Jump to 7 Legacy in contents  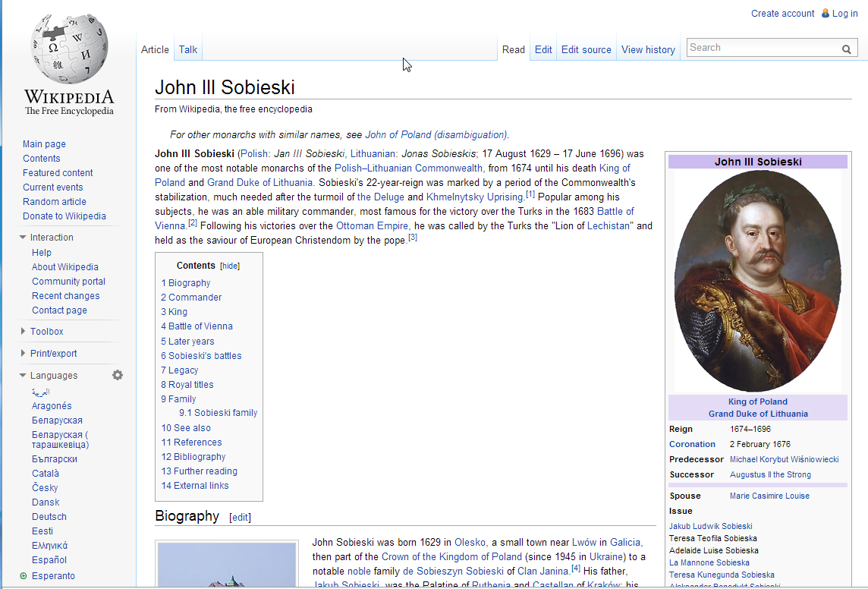[x=179, y=370]
